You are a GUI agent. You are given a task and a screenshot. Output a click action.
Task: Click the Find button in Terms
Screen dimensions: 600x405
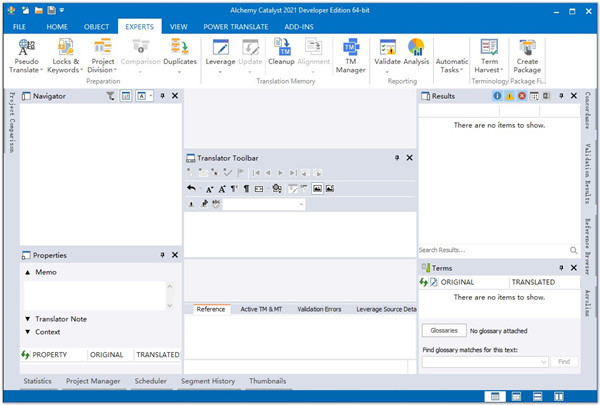coord(564,362)
